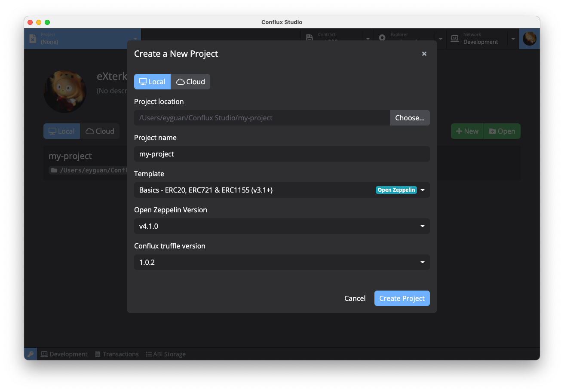Switch to Cloud tab in background page
The image size is (564, 392).
click(100, 131)
